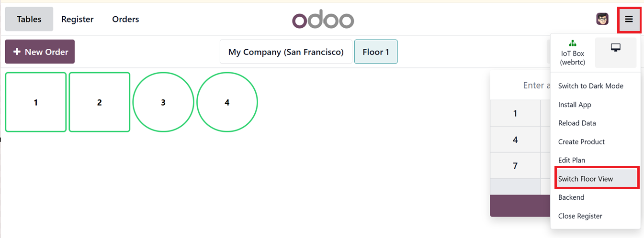Select round table 3
Image resolution: width=644 pixels, height=238 pixels.
coord(163,102)
